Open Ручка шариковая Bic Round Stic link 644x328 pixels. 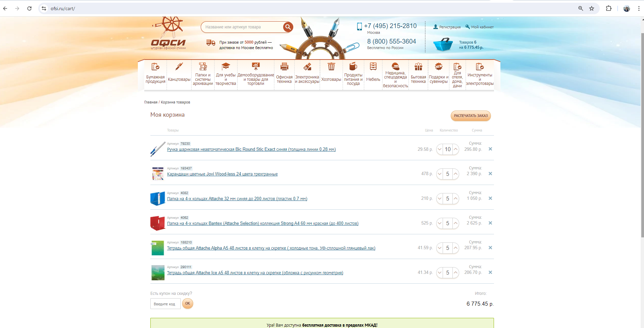[x=251, y=149]
